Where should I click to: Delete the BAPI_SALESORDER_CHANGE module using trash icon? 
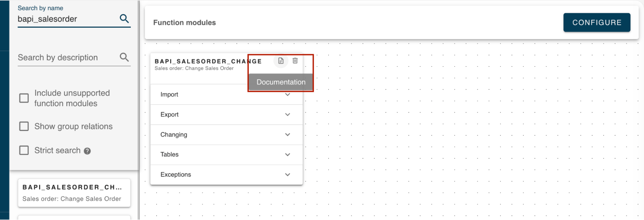295,61
